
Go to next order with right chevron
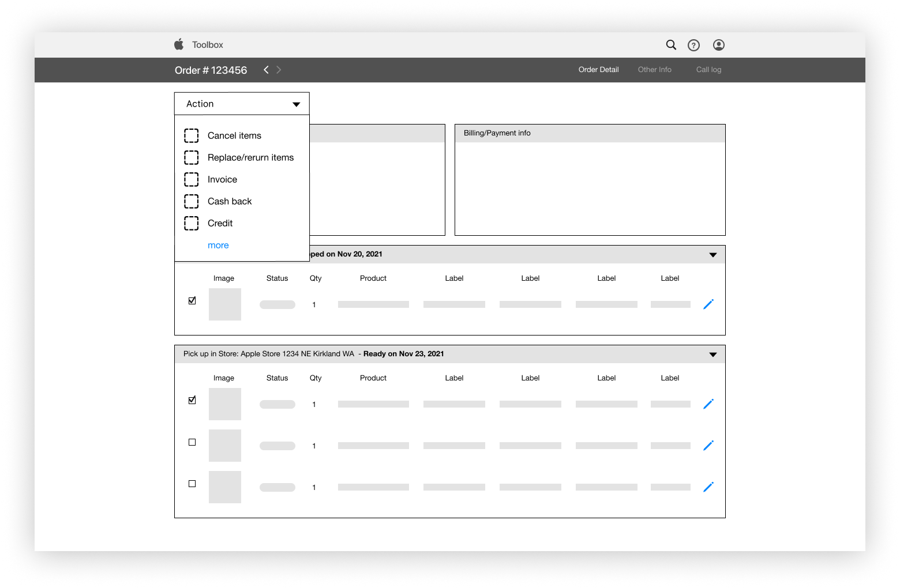(279, 70)
